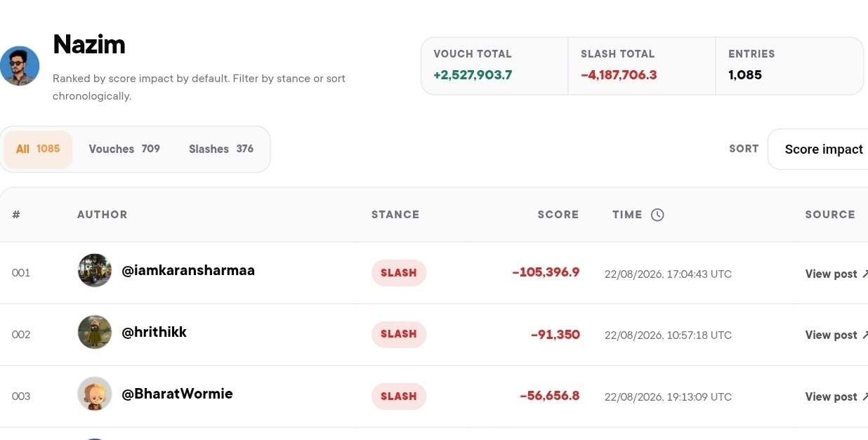The image size is (868, 440).
Task: Sort by the SCORE column header
Action: click(x=558, y=215)
